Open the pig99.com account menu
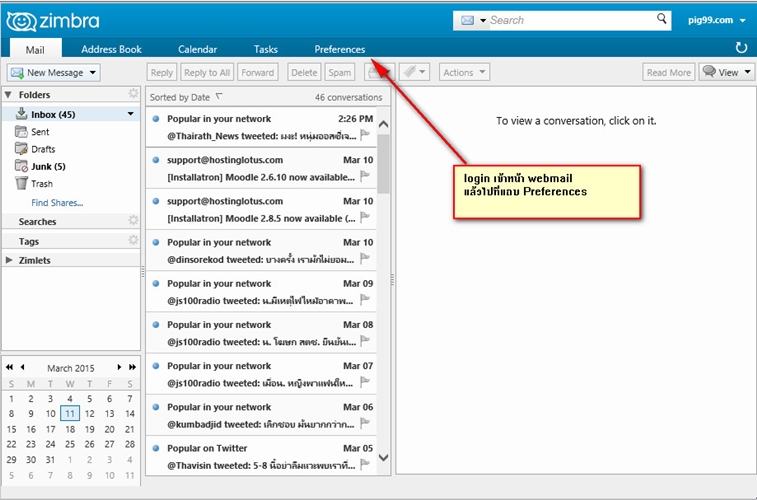This screenshot has width=757, height=500. click(716, 20)
